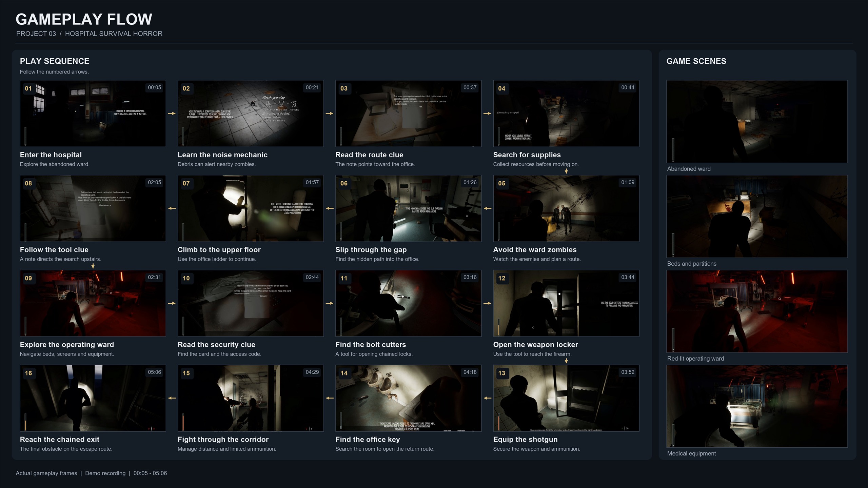Click 'Manage distance and limited ammunition.' description
Image resolution: width=868 pixels, height=488 pixels.
pyautogui.click(x=227, y=449)
